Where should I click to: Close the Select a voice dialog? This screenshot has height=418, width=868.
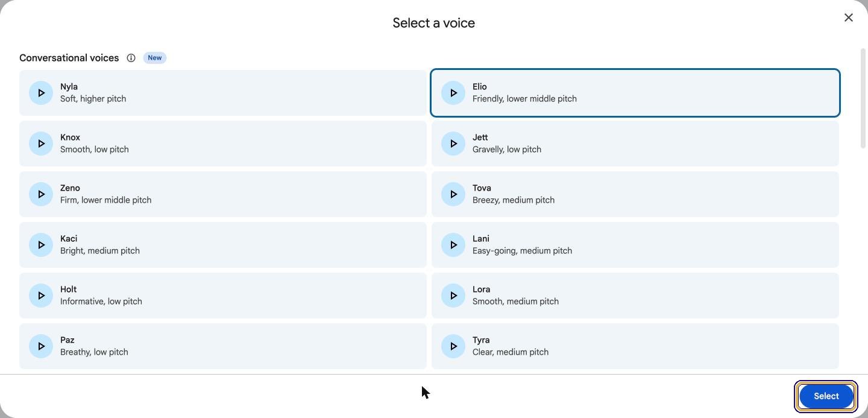tap(849, 17)
